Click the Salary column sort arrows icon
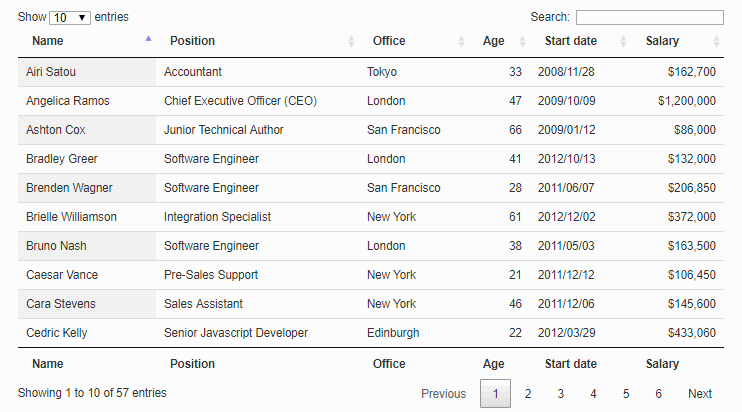 point(716,41)
